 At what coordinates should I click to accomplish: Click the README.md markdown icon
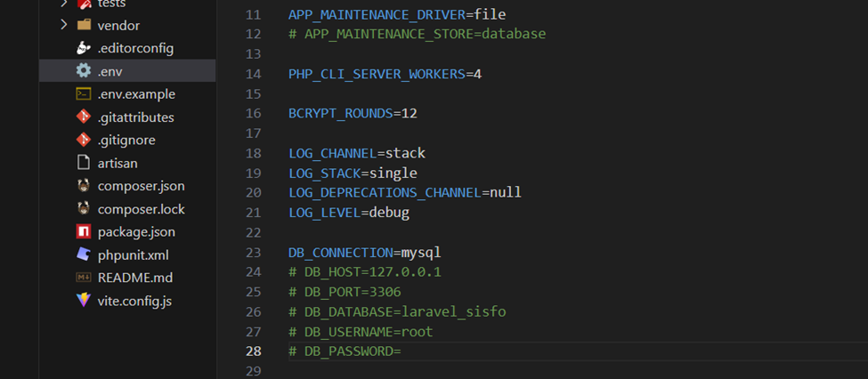84,278
